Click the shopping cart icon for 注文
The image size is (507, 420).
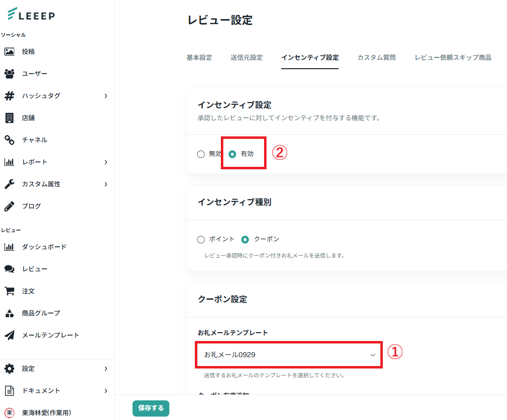(9, 291)
